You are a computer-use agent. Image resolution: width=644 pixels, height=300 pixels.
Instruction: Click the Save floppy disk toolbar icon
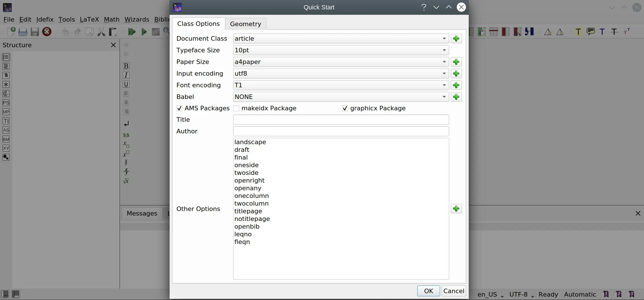click(x=35, y=32)
